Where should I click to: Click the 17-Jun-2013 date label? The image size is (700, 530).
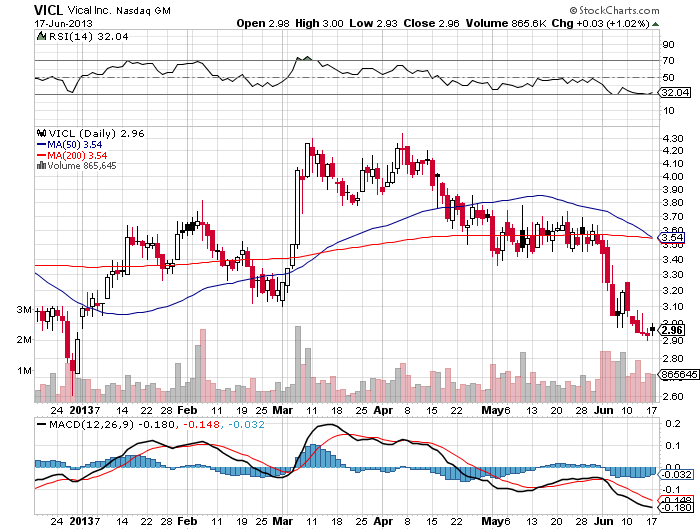pos(63,24)
